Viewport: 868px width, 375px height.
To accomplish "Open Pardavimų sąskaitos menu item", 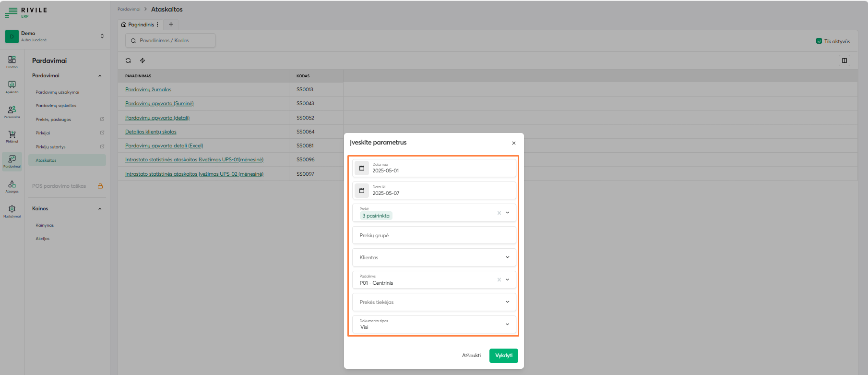I will [56, 106].
